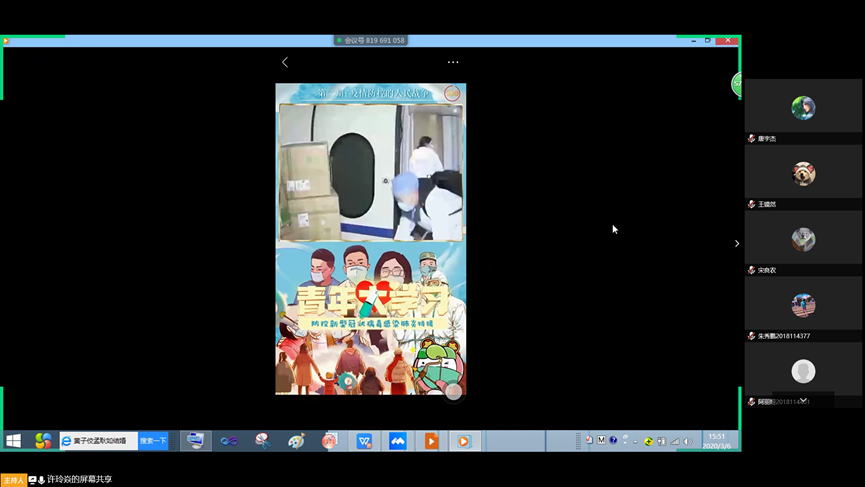Click the M input method tray icon

(601, 440)
